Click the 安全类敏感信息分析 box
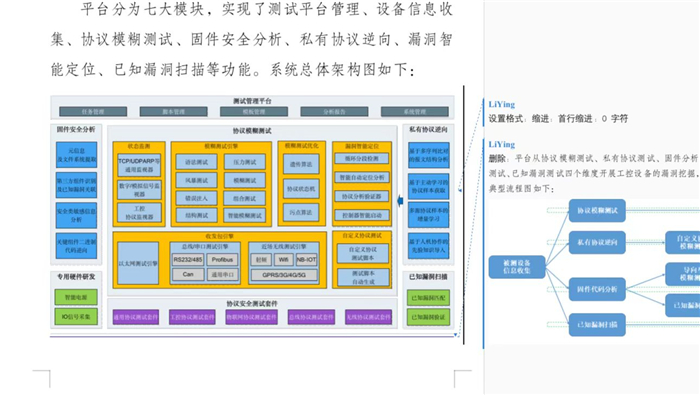 pyautogui.click(x=76, y=216)
